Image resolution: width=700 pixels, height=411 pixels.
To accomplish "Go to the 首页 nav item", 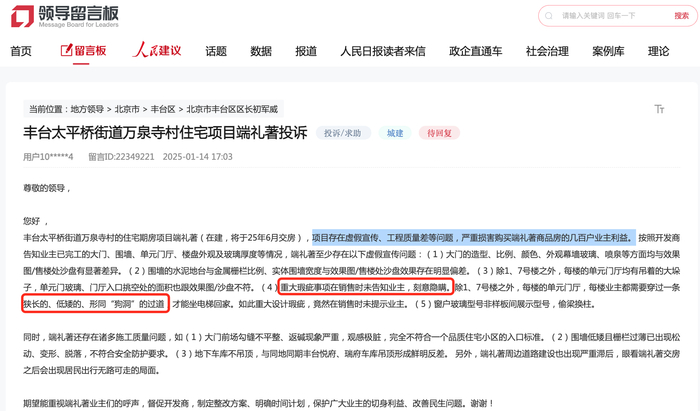I will [x=21, y=51].
